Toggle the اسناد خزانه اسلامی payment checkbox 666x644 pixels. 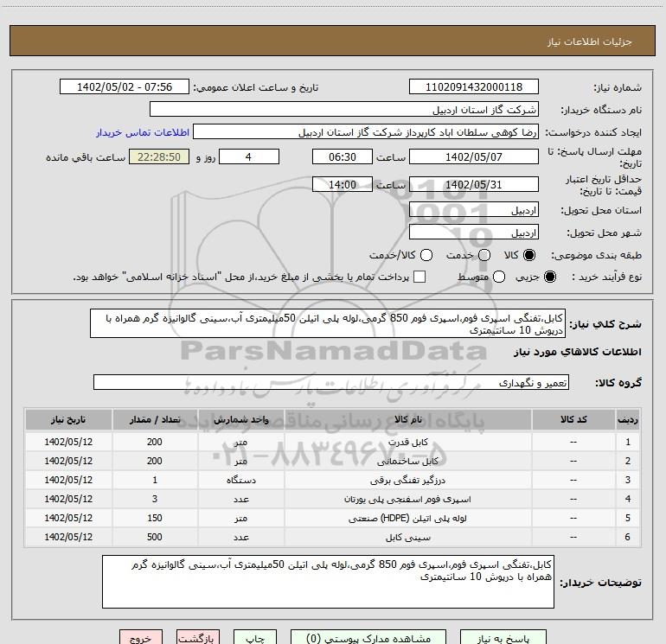point(419,277)
